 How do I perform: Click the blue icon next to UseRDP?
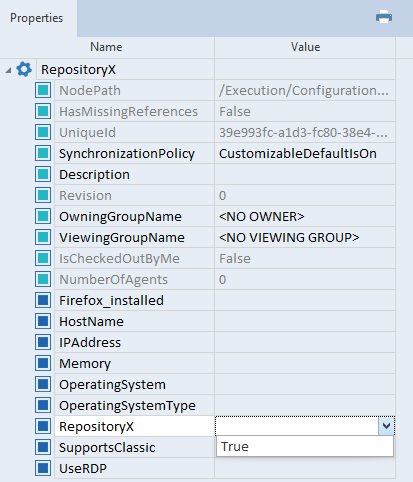(43, 468)
